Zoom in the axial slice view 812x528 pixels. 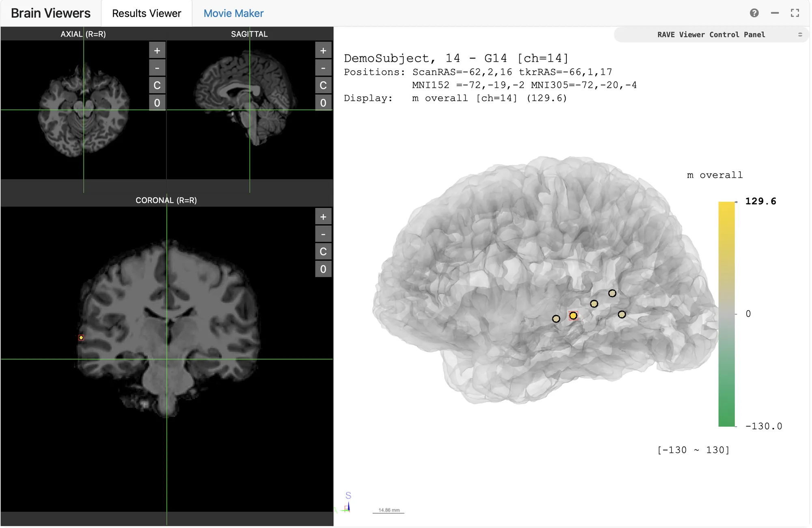157,51
